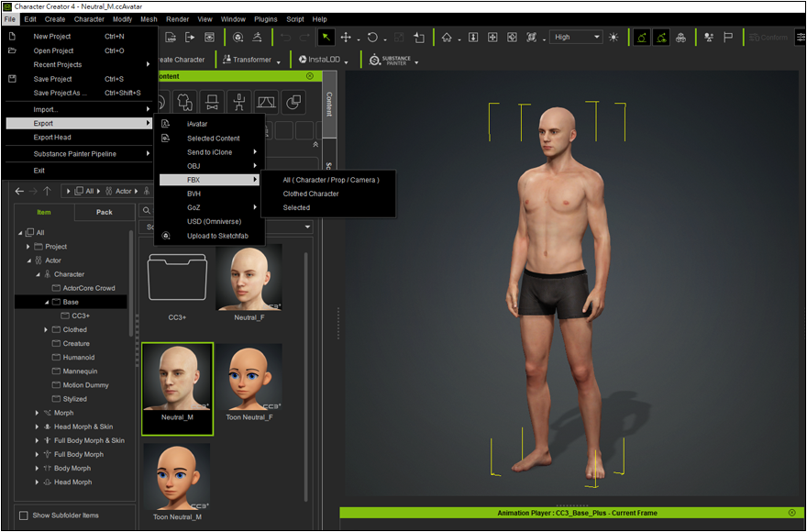This screenshot has height=532, width=807.
Task: Expand the Head Morph & Skin tree node
Action: pyautogui.click(x=37, y=427)
